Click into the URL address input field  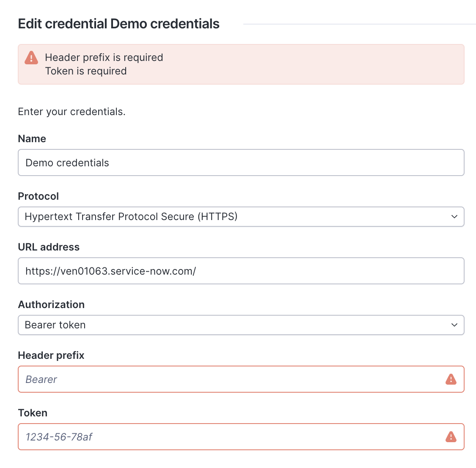241,271
